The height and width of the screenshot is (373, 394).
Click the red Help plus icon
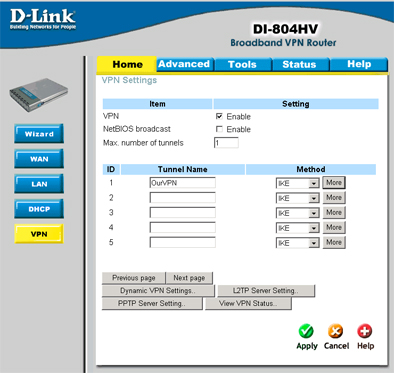[x=365, y=331]
